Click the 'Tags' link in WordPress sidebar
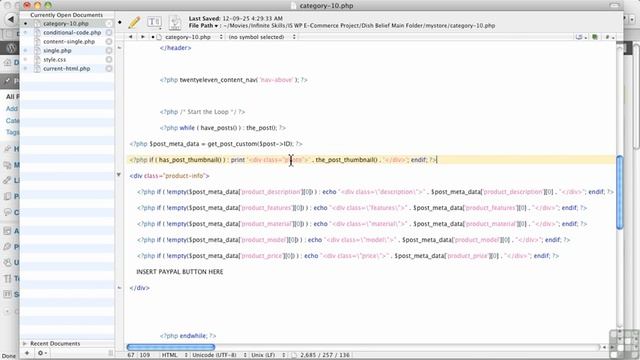 [x=12, y=132]
